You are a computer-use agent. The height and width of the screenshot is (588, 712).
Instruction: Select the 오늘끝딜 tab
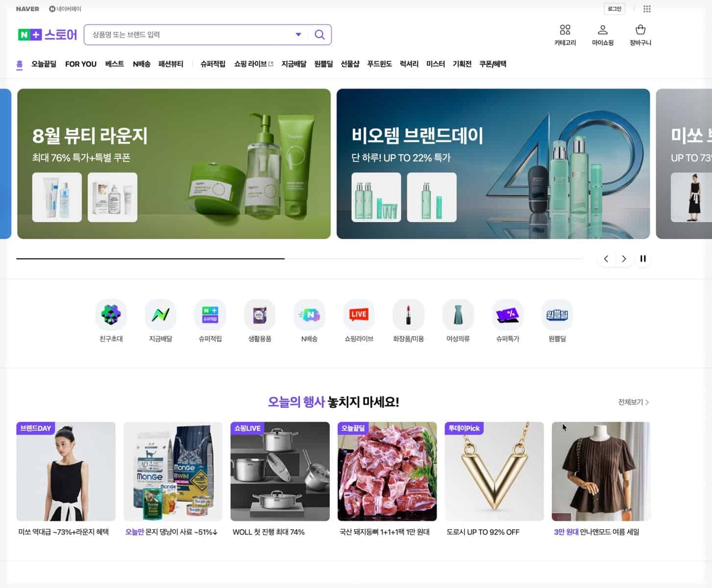coord(44,64)
